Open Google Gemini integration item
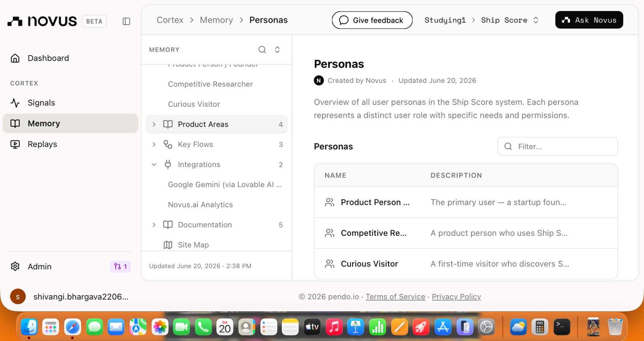644x341 pixels. [225, 185]
